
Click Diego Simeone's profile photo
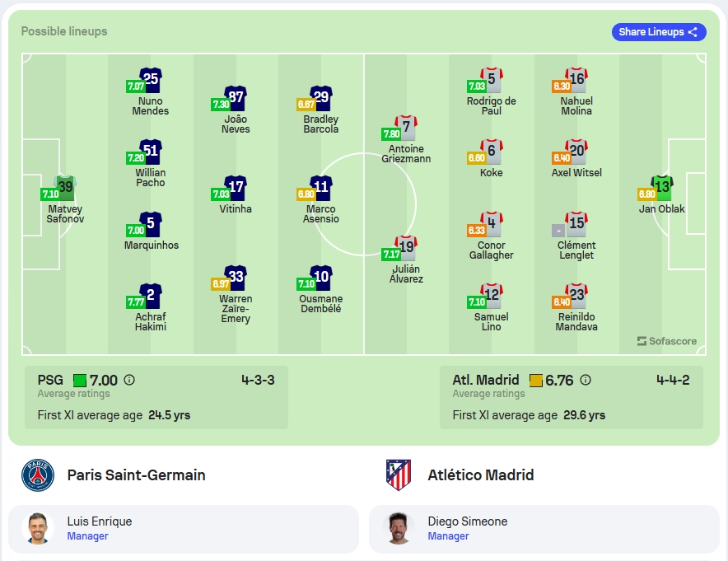click(399, 529)
